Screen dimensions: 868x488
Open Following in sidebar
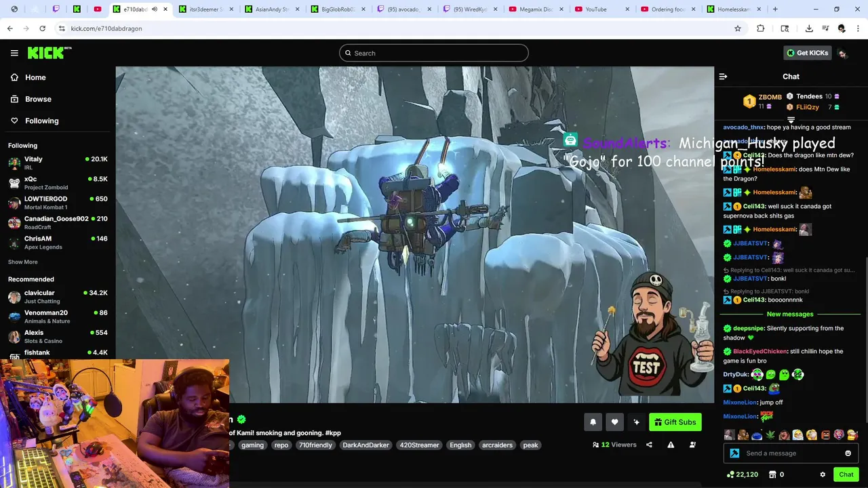pyautogui.click(x=41, y=121)
